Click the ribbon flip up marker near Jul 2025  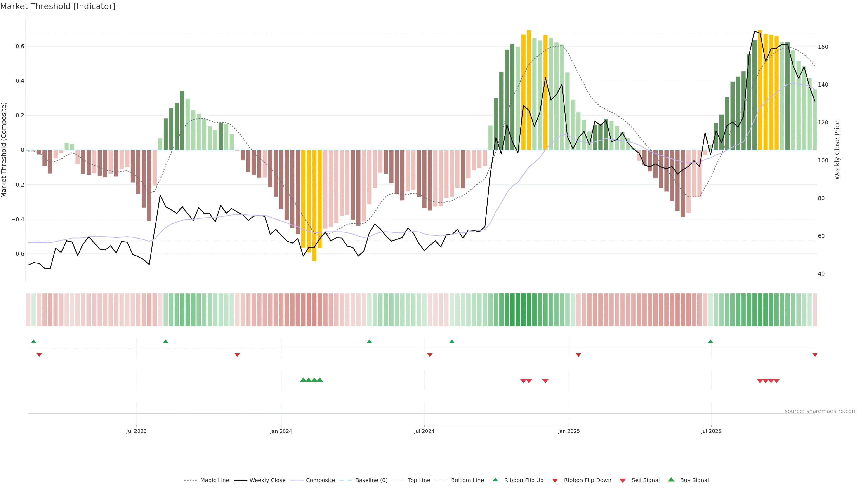[711, 342]
